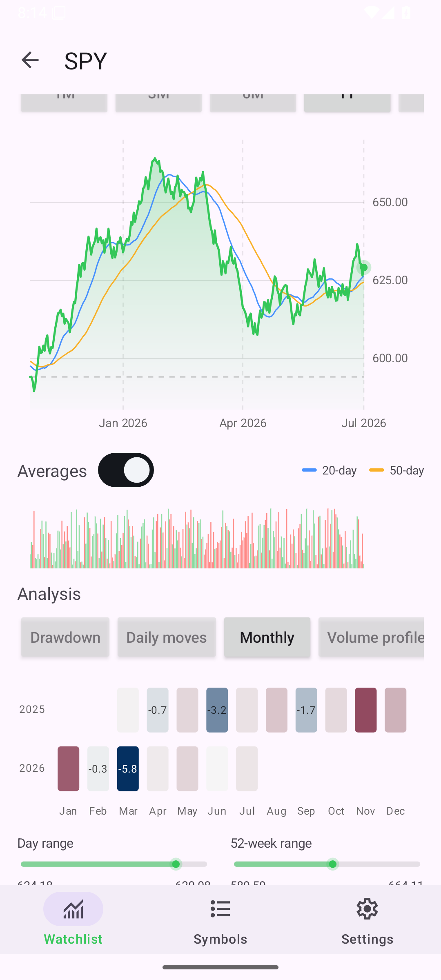Click the Analysis heading
This screenshot has height=980, width=441.
(x=49, y=594)
